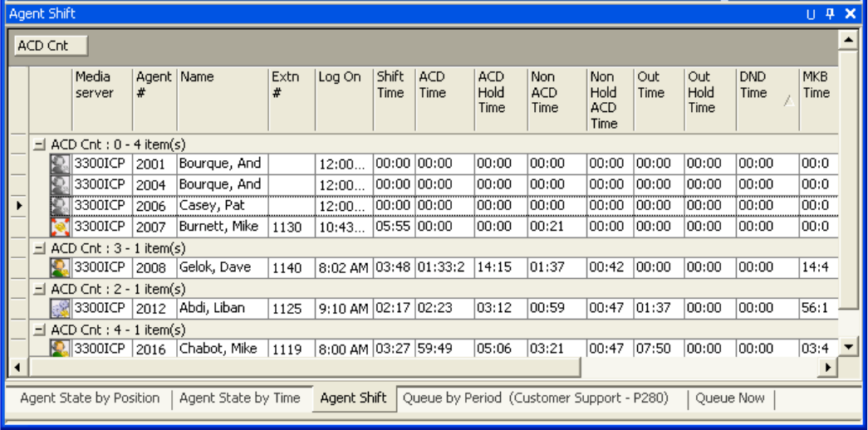Click agent number 2001 cell
Viewport: 868px width, 430px height.
[x=154, y=164]
